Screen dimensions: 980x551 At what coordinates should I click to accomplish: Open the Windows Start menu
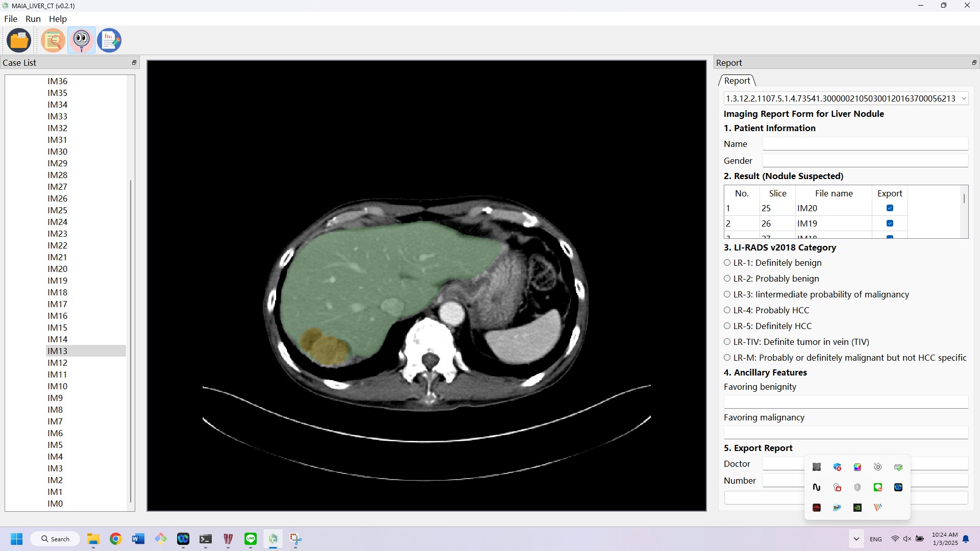(x=17, y=539)
